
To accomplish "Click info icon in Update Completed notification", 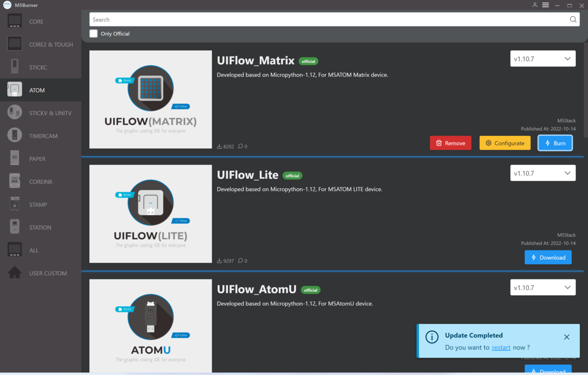I will (x=432, y=337).
